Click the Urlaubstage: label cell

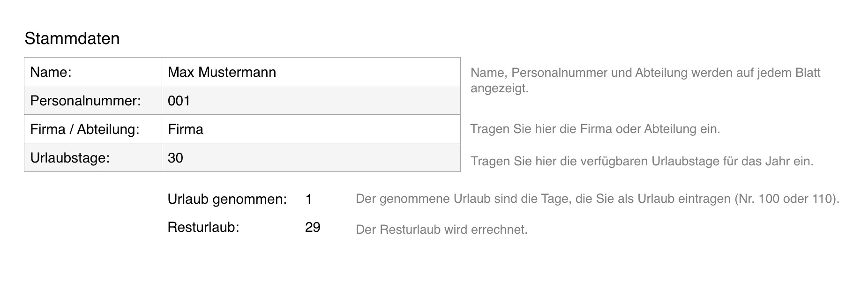(93, 158)
